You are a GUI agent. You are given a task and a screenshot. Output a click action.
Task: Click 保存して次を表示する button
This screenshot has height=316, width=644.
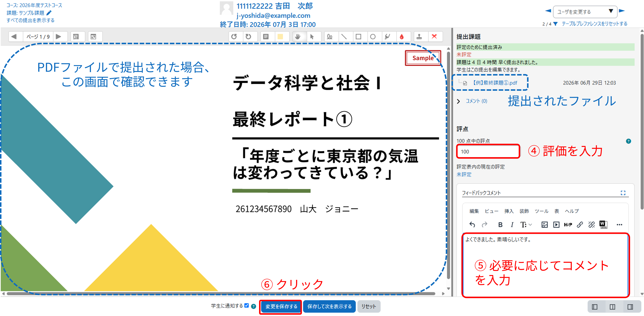[x=329, y=306]
